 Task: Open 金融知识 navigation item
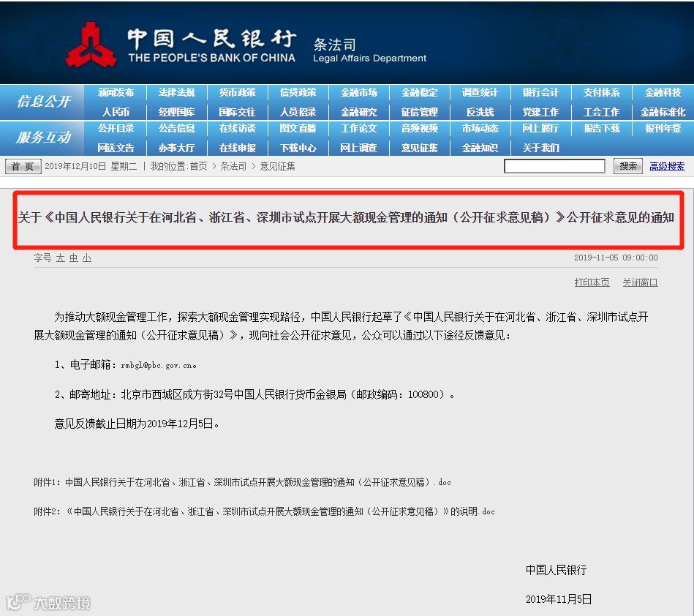[x=480, y=148]
